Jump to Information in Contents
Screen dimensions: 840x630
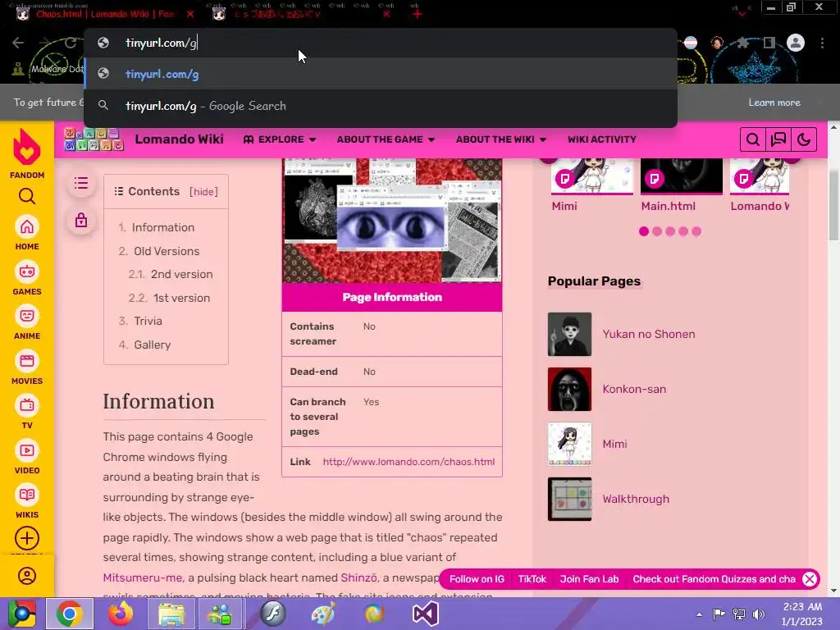163,227
